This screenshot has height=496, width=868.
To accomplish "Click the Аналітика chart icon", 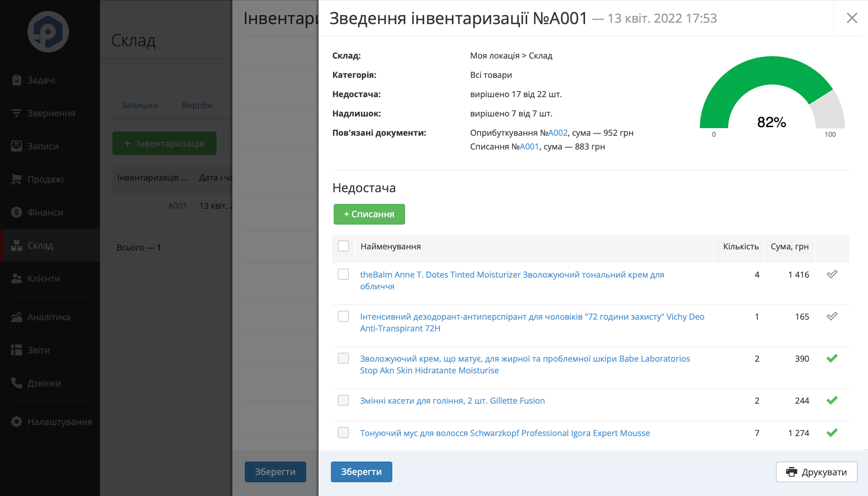I will tap(16, 317).
